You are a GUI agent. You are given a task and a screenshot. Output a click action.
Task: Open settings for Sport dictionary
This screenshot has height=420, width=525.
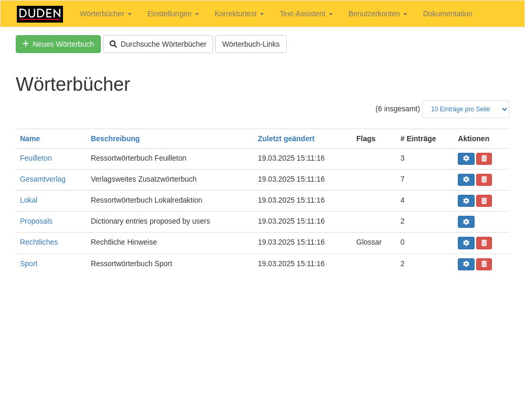(x=466, y=264)
